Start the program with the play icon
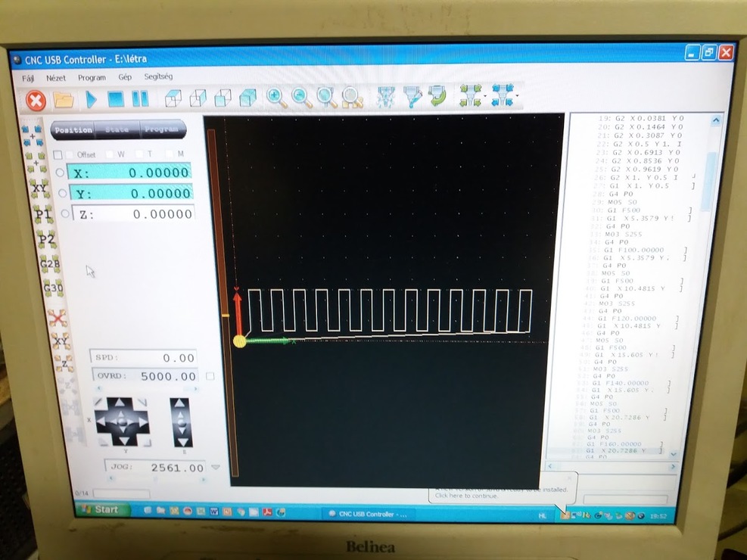Screen dimensions: 747x560 coord(91,99)
